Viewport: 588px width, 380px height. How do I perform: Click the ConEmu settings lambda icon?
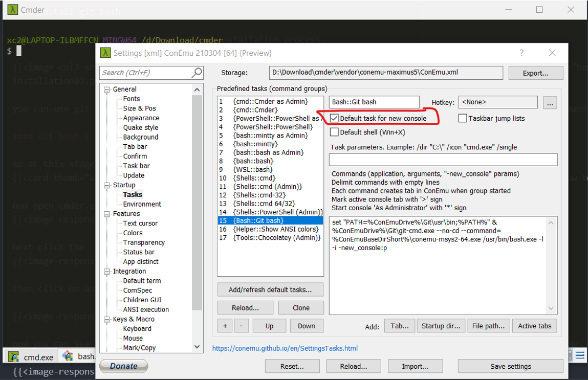coord(105,53)
